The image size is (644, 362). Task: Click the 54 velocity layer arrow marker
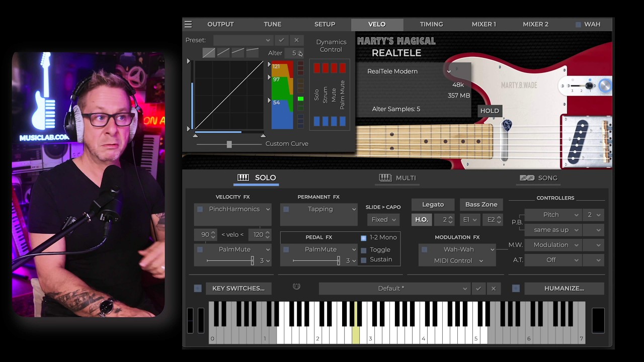click(x=269, y=101)
